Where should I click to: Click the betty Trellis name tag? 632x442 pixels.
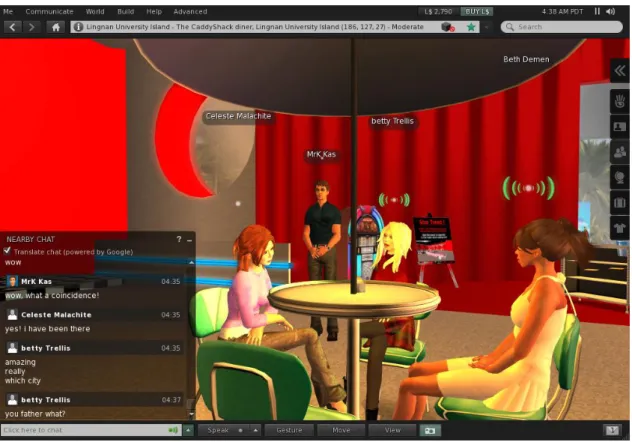point(392,121)
